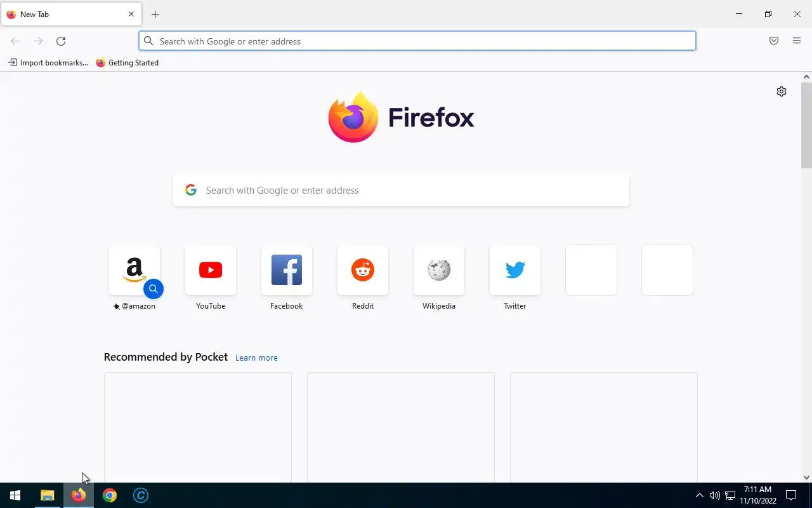Open the Save to Pocket icon
This screenshot has width=812, height=508.
coord(774,41)
